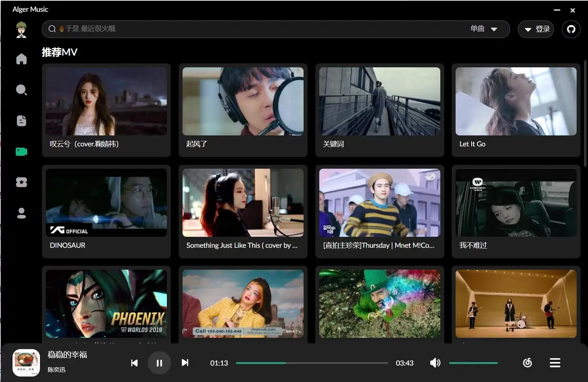Open the playlist document icon in sidebar
This screenshot has width=588, height=382.
(x=22, y=121)
